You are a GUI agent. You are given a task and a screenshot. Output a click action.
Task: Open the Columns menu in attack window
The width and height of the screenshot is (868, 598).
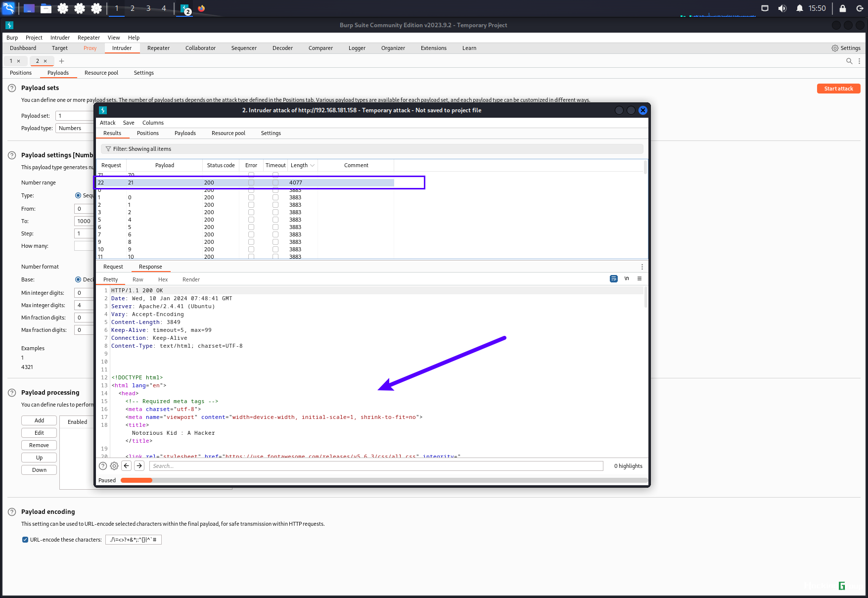tap(153, 123)
